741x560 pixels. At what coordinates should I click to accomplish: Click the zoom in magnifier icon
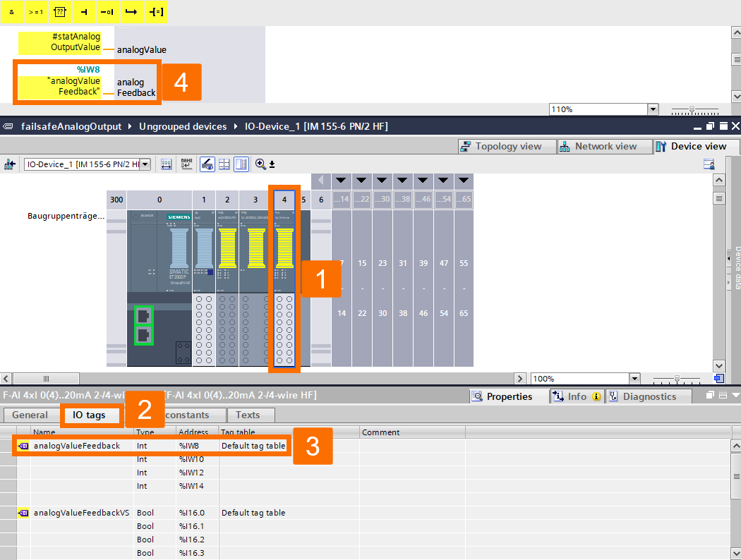(x=262, y=163)
